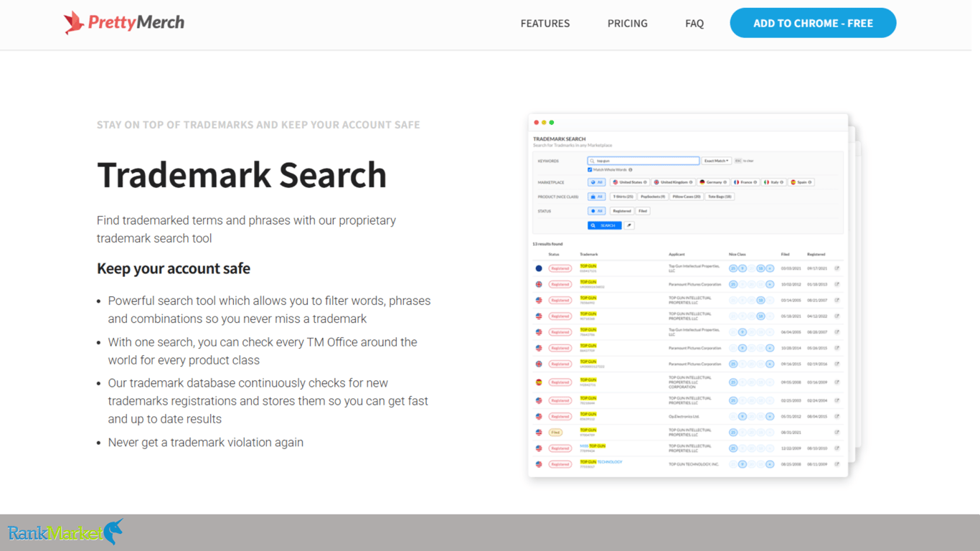Open external link for row filed 08/31/2021
The height and width of the screenshot is (551, 980).
(837, 432)
